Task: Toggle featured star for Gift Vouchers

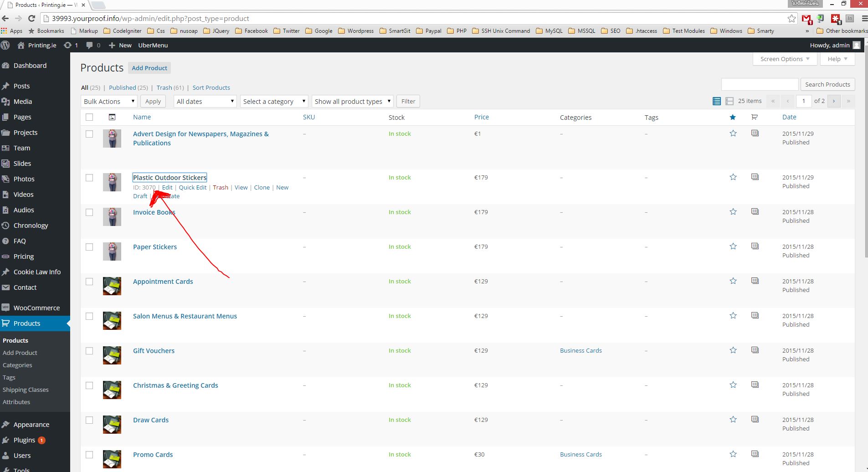Action: click(x=733, y=350)
